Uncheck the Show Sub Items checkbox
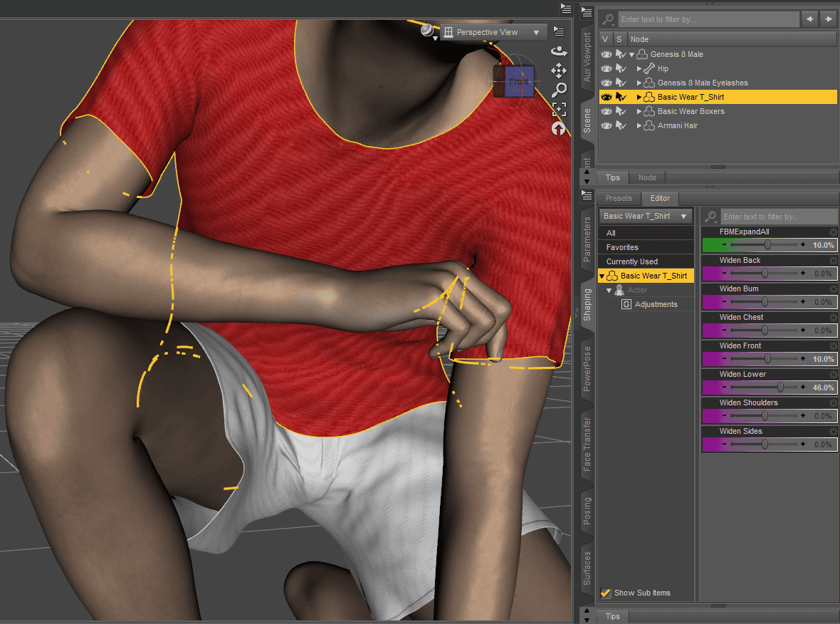The height and width of the screenshot is (624, 840). [606, 593]
